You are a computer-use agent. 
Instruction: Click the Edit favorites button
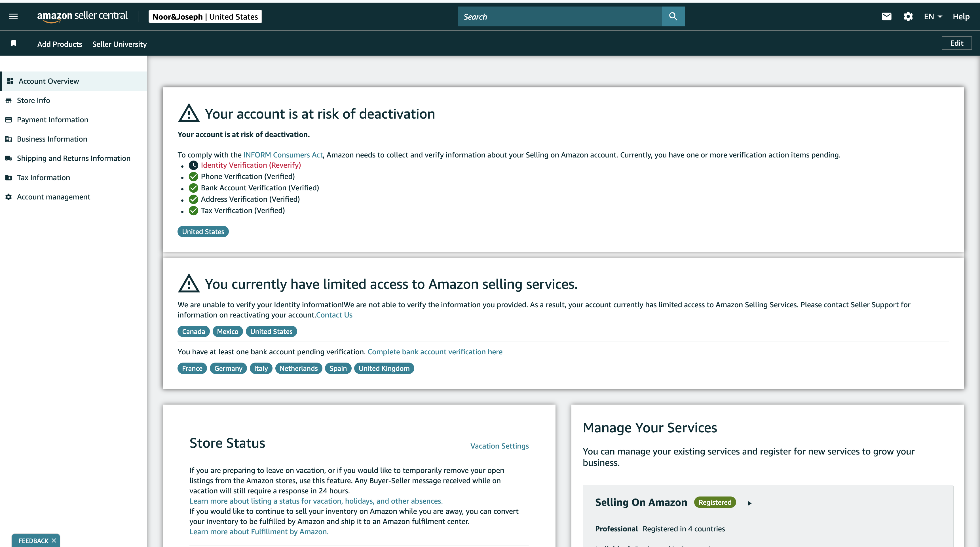(956, 43)
